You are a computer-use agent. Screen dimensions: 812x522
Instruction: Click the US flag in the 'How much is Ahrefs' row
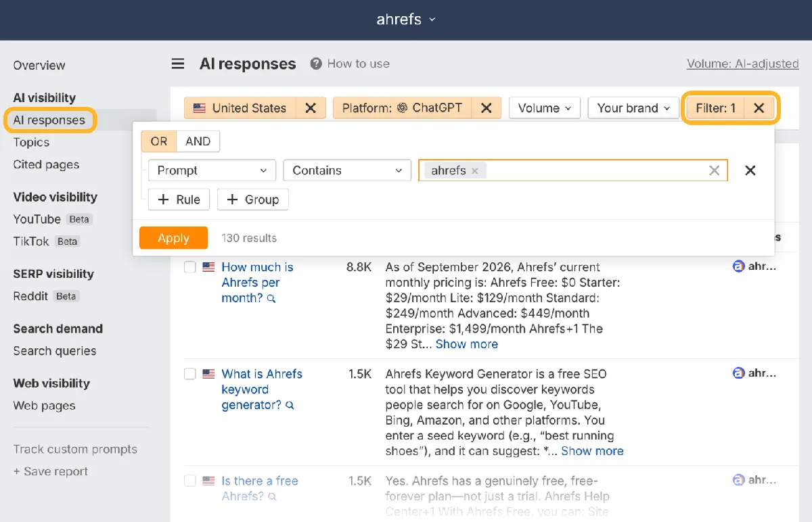click(x=209, y=267)
